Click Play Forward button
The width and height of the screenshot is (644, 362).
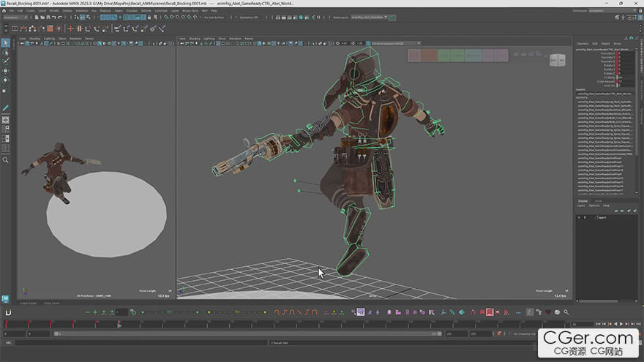point(621,324)
